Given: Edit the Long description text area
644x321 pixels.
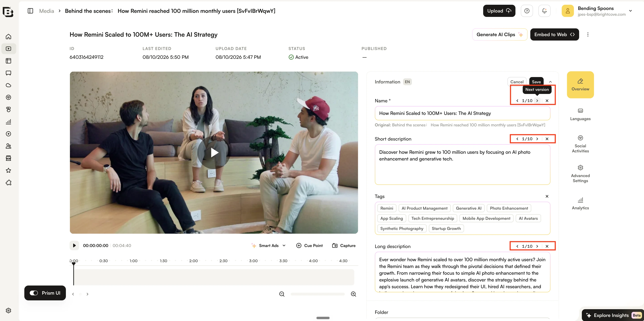Looking at the screenshot, I should [462, 272].
